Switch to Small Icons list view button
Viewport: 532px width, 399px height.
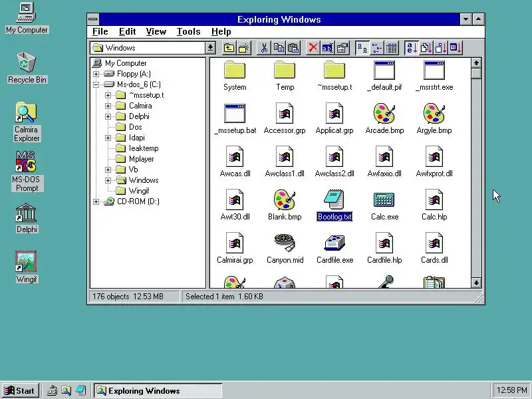coord(376,48)
